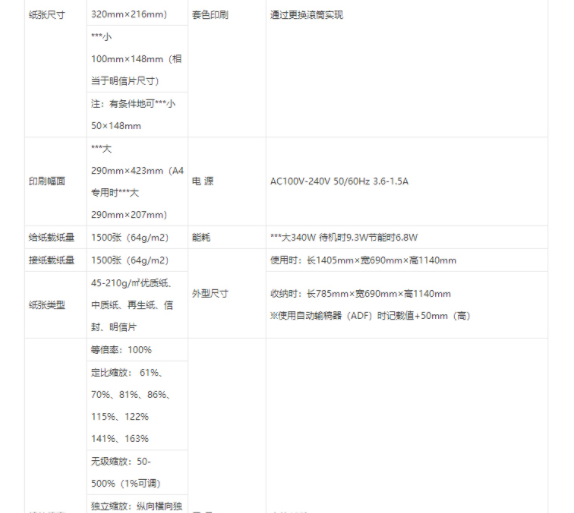Click the 等倍率 100% cell
Viewport: 574px width, 513px height.
(137, 350)
